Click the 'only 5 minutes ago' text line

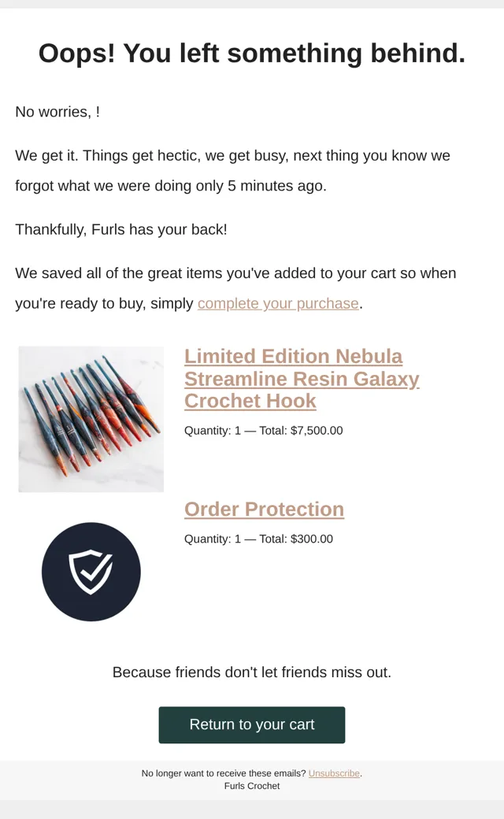coord(171,186)
